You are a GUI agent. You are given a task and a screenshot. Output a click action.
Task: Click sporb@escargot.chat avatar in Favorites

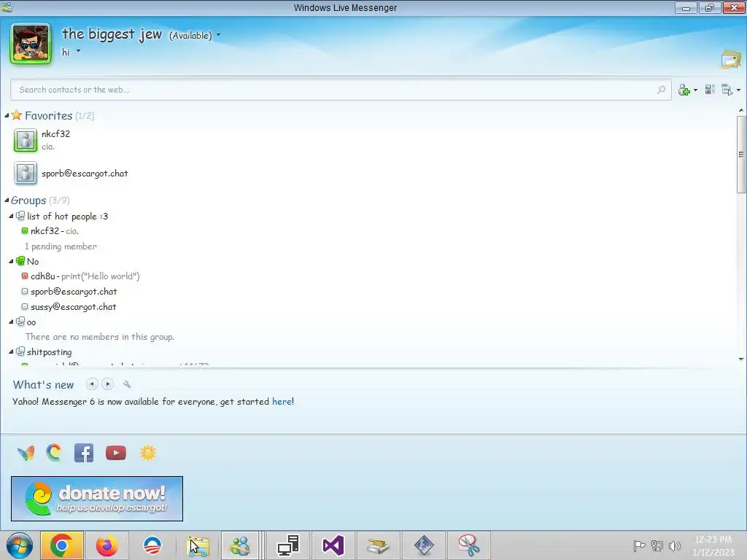pyautogui.click(x=26, y=174)
